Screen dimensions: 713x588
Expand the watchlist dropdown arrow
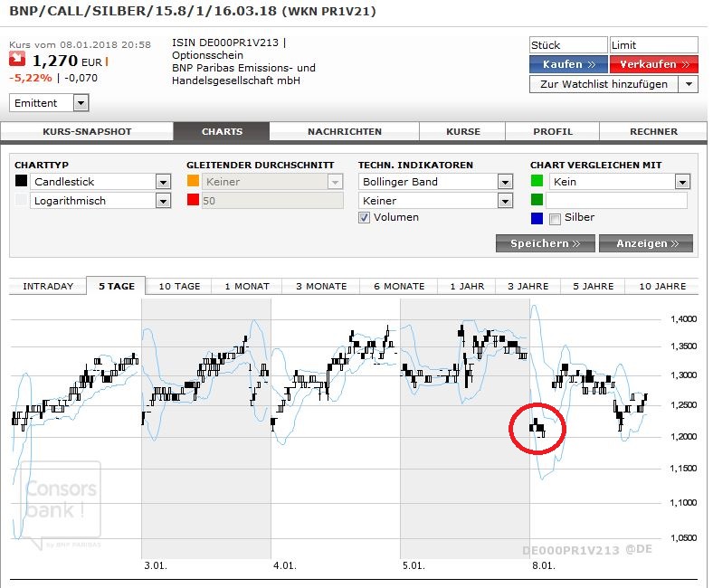(x=689, y=84)
